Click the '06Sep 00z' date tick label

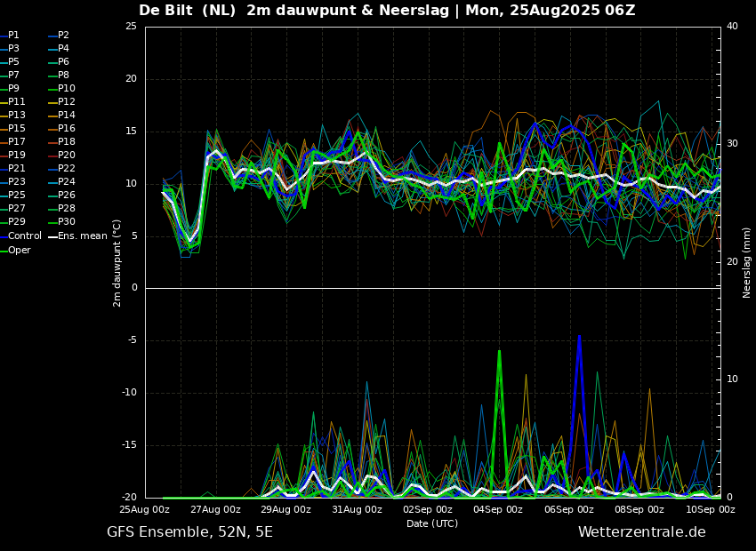(569, 509)
